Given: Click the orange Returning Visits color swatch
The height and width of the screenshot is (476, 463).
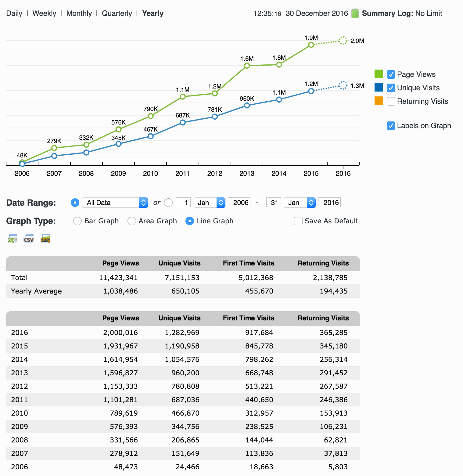Looking at the screenshot, I should tap(379, 101).
